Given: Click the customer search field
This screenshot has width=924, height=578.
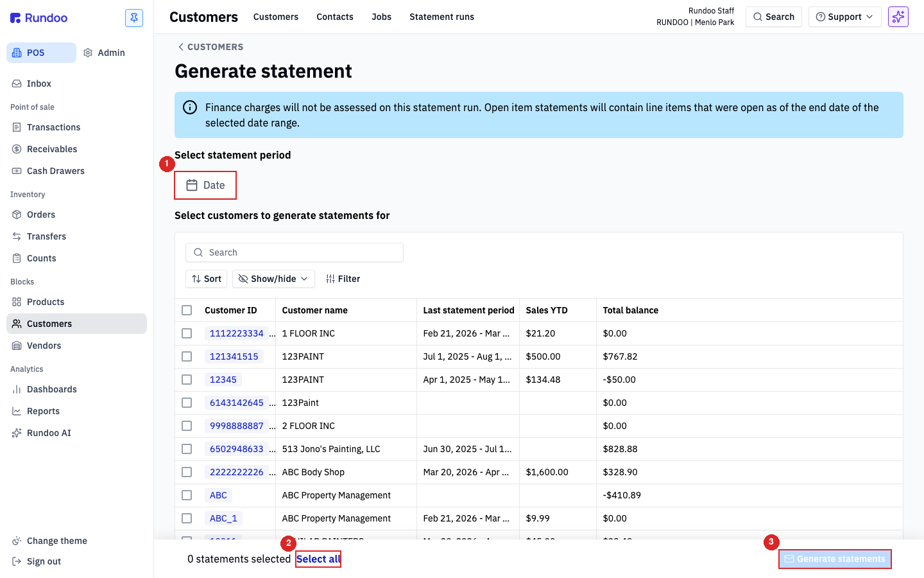Looking at the screenshot, I should [x=295, y=252].
